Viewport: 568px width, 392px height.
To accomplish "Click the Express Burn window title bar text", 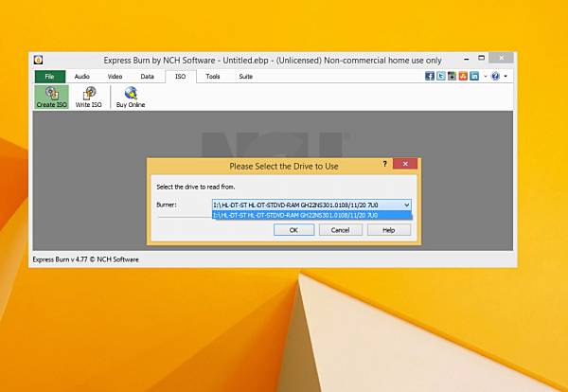I will [x=273, y=61].
